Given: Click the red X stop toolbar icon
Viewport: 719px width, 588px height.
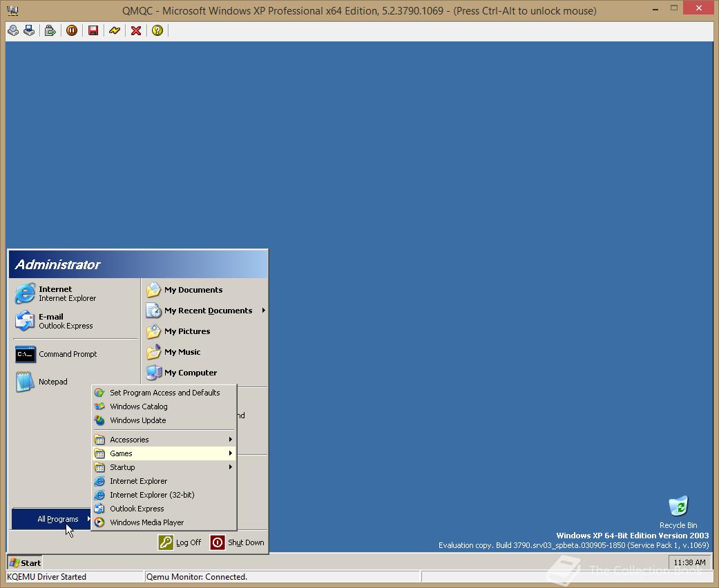Looking at the screenshot, I should [x=136, y=30].
